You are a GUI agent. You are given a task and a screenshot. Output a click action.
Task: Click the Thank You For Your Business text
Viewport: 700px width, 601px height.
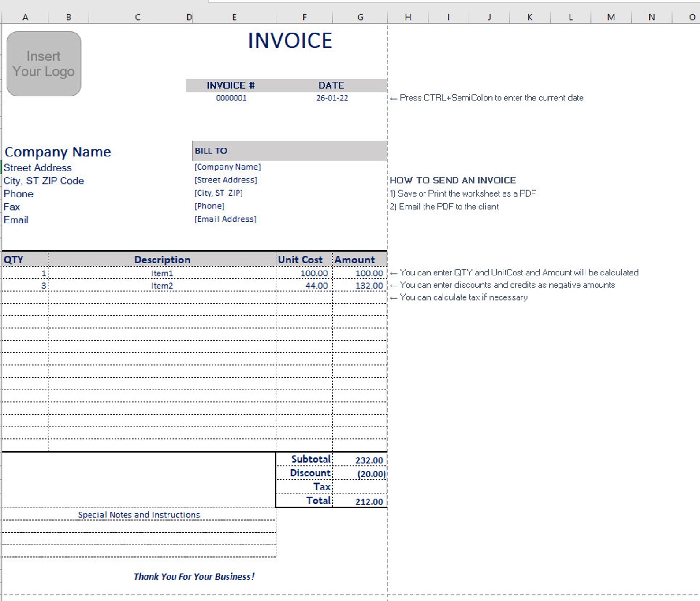(x=194, y=576)
